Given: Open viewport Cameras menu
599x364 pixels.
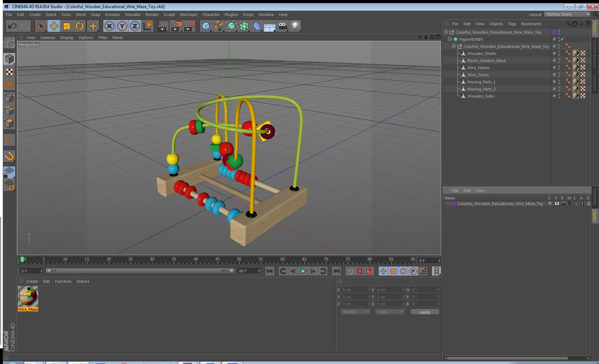Looking at the screenshot, I should click(48, 38).
